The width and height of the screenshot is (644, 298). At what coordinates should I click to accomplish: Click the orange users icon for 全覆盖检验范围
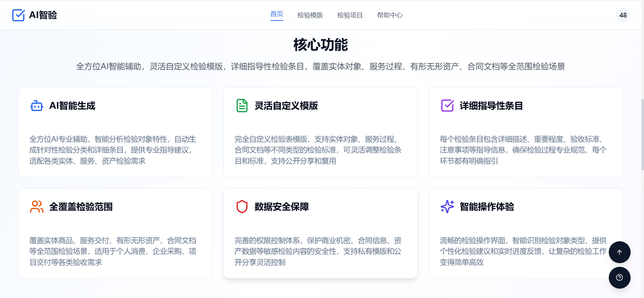[37, 207]
